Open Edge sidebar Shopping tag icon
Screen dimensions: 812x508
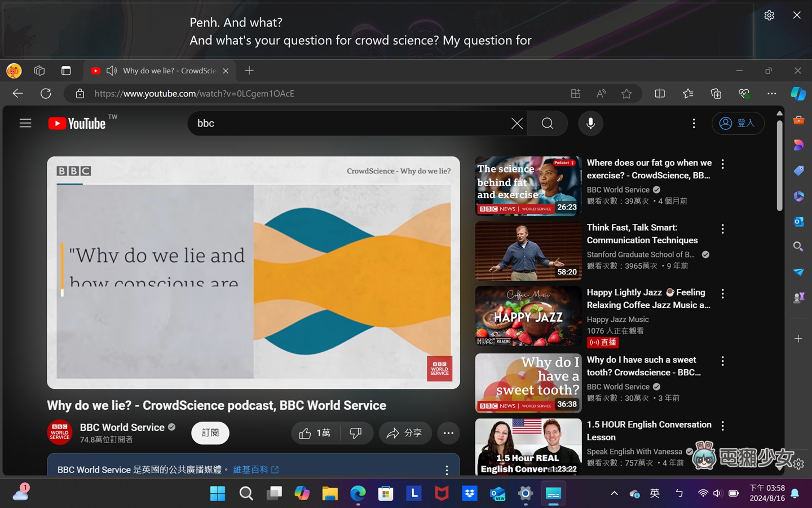[x=798, y=170]
